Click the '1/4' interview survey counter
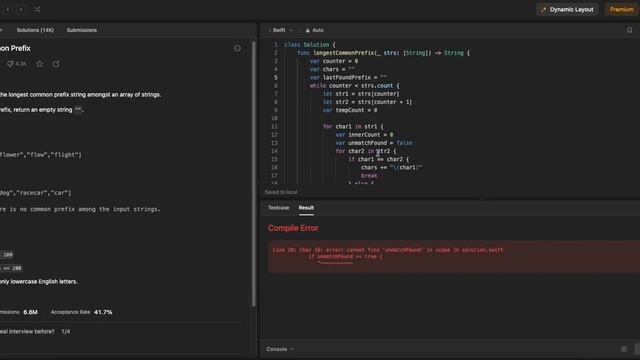The height and width of the screenshot is (360, 640). 66,331
